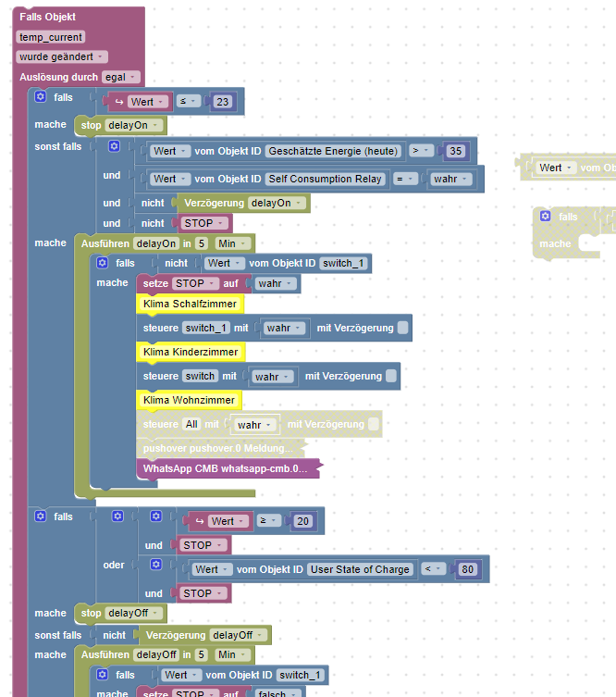Select the temp_current object ID field
The height and width of the screenshot is (697, 616).
point(51,37)
